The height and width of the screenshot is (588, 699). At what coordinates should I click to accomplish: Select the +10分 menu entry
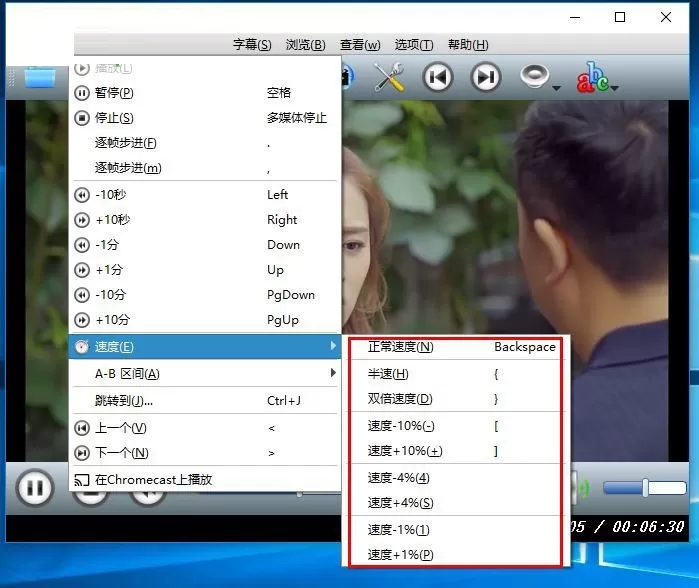(205, 320)
